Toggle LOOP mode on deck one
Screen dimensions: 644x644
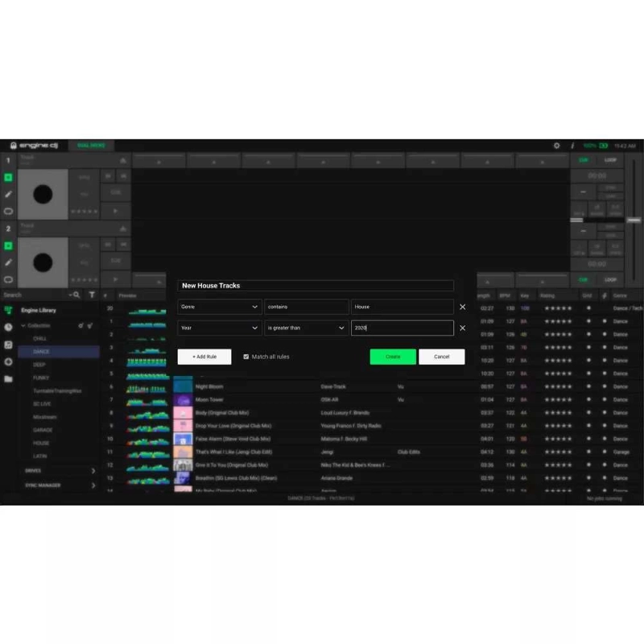(612, 160)
